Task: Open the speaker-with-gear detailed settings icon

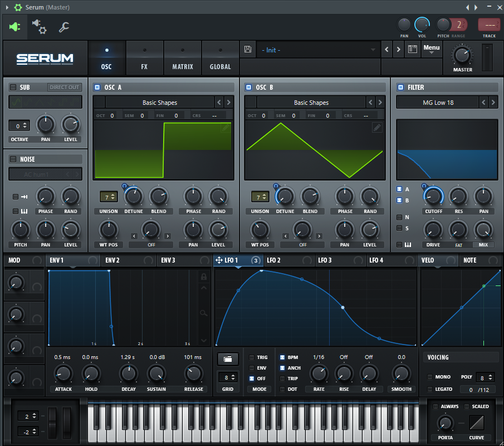Action: [x=39, y=27]
